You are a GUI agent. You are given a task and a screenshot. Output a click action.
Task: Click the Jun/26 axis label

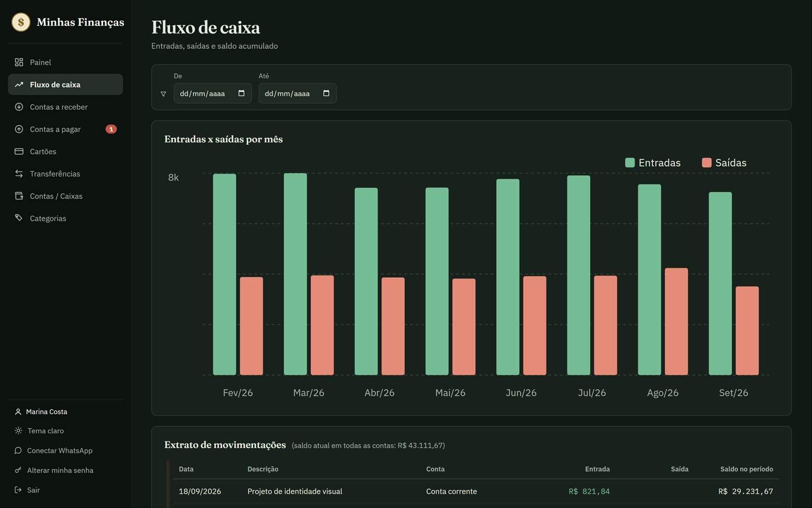point(521,393)
